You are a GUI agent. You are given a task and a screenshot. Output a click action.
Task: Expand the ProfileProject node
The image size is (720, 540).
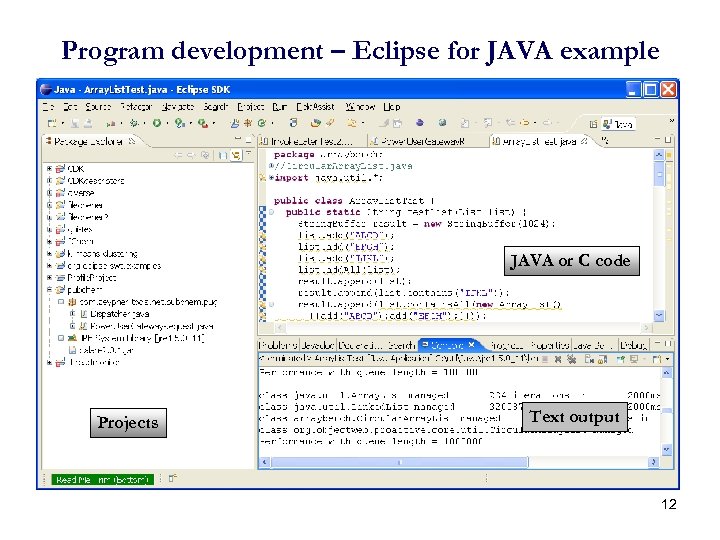click(x=49, y=277)
